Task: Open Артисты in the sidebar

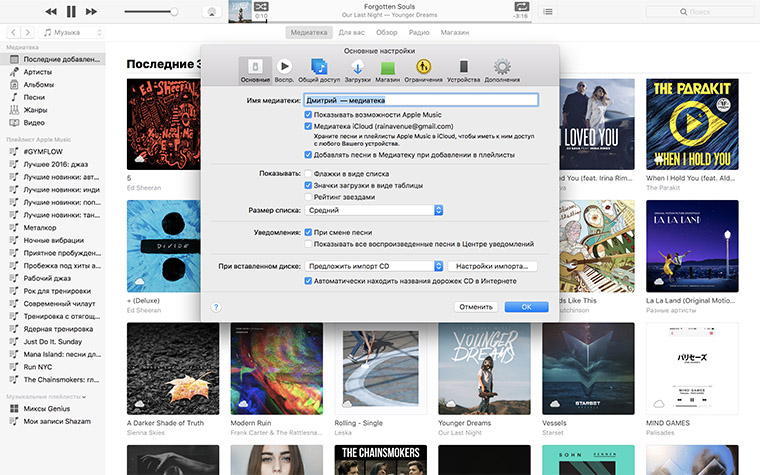Action: [52, 72]
